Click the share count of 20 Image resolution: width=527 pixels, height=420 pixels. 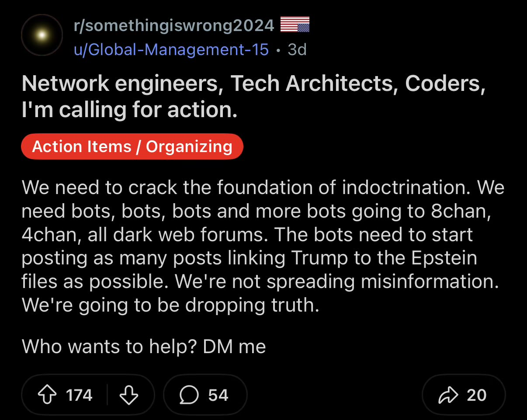(476, 395)
